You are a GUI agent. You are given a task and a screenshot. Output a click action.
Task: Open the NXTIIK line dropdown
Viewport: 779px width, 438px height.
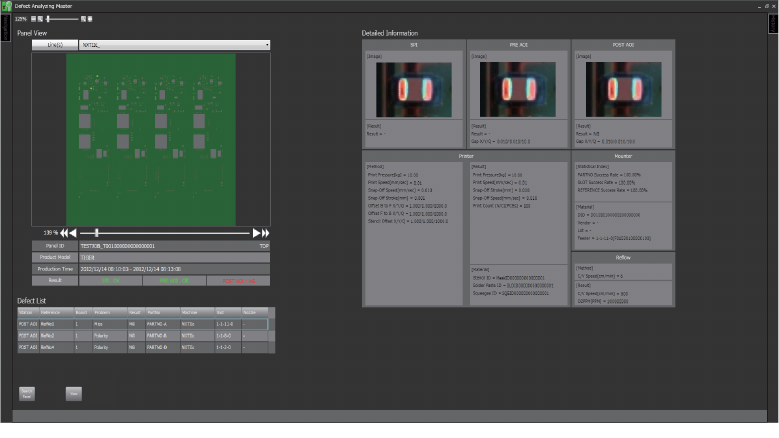click(174, 45)
